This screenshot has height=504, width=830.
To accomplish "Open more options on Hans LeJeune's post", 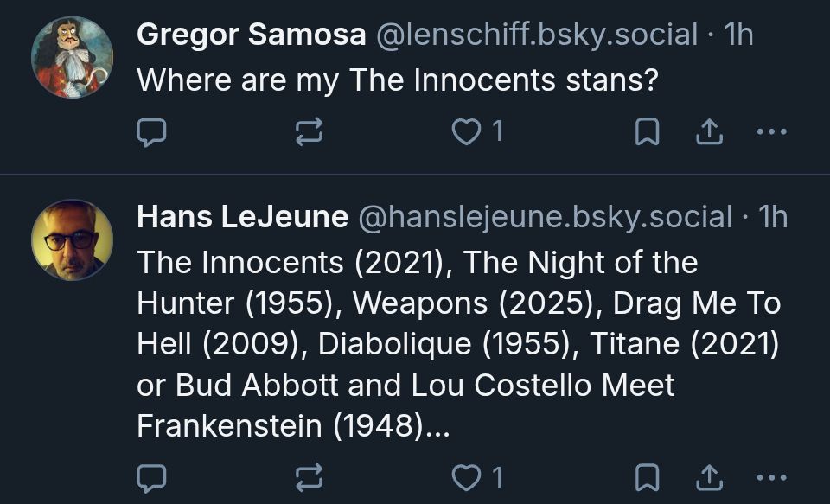I will click(x=771, y=476).
